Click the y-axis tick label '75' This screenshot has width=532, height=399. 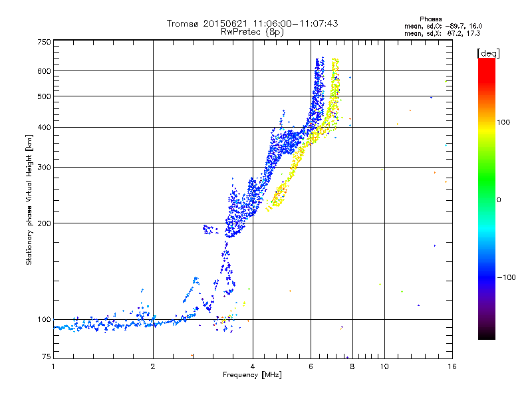[46, 356]
